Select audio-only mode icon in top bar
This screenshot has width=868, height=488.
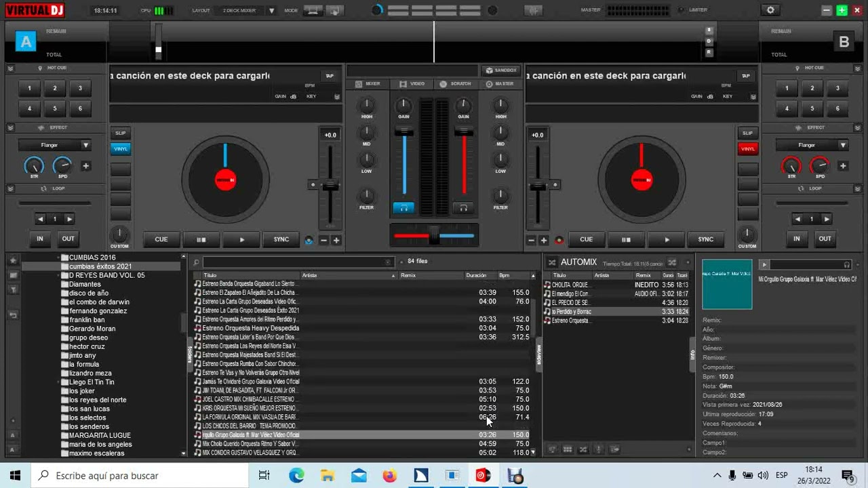point(313,10)
